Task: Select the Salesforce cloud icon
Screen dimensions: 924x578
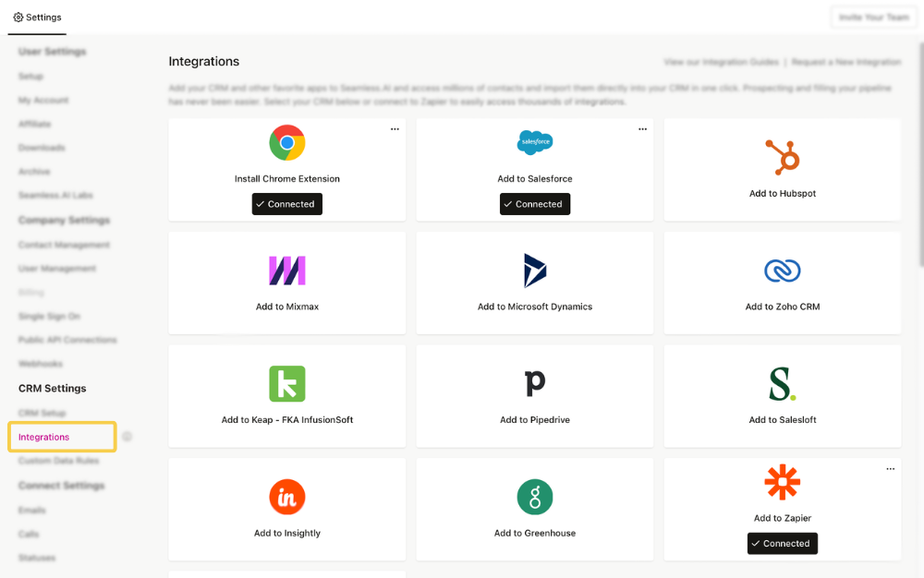Action: [534, 143]
